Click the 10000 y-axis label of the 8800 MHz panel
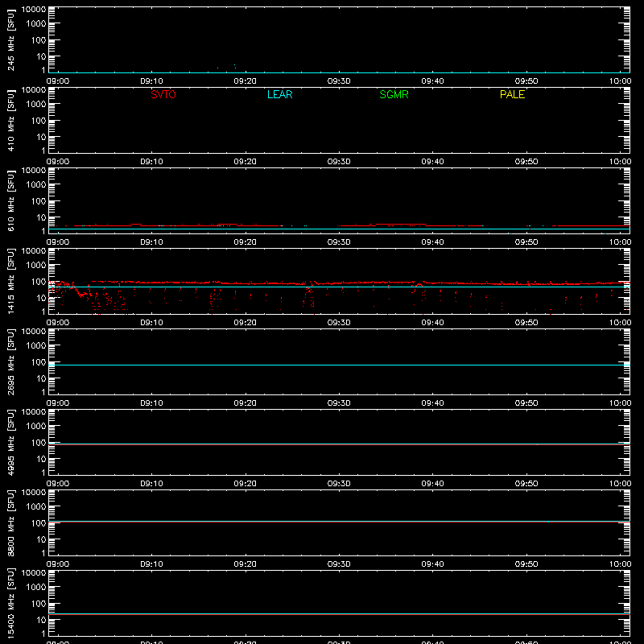Image resolution: width=644 pixels, height=644 pixels. click(34, 493)
